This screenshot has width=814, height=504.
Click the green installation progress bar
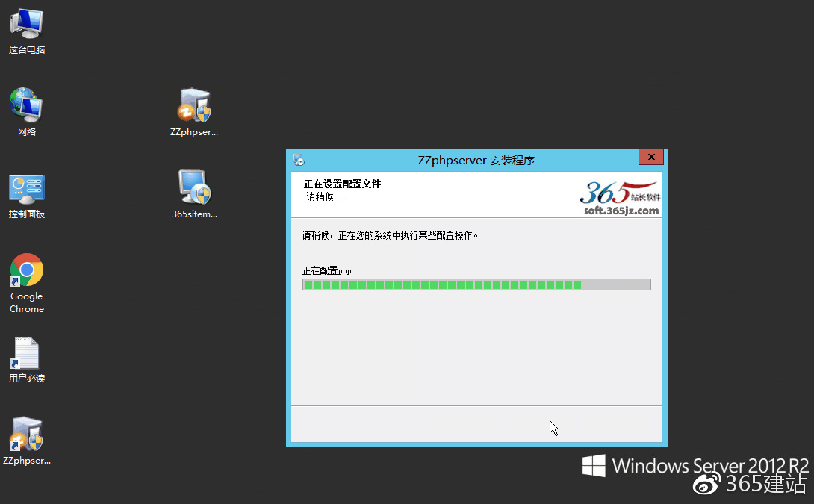pyautogui.click(x=476, y=284)
